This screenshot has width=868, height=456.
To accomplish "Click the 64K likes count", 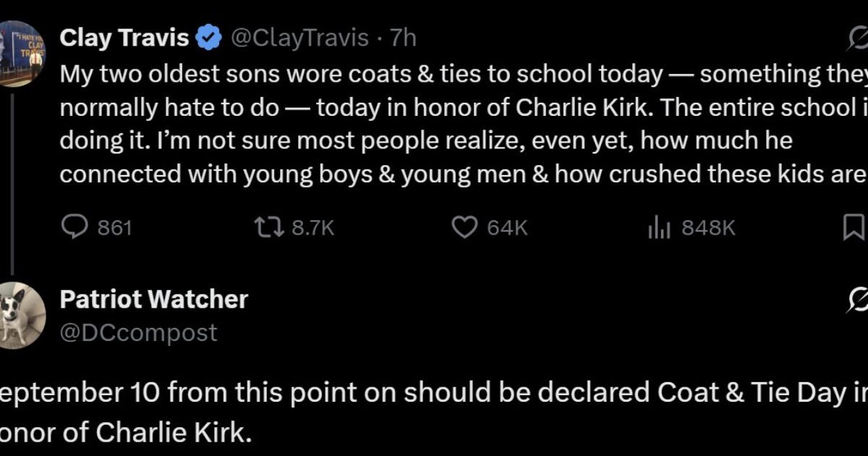I will click(507, 228).
